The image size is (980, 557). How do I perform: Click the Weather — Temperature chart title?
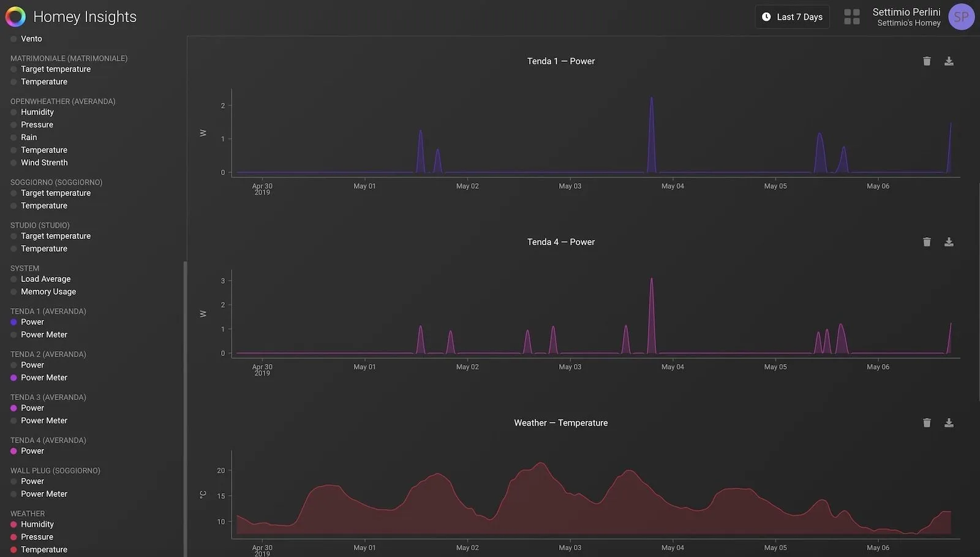coord(561,423)
